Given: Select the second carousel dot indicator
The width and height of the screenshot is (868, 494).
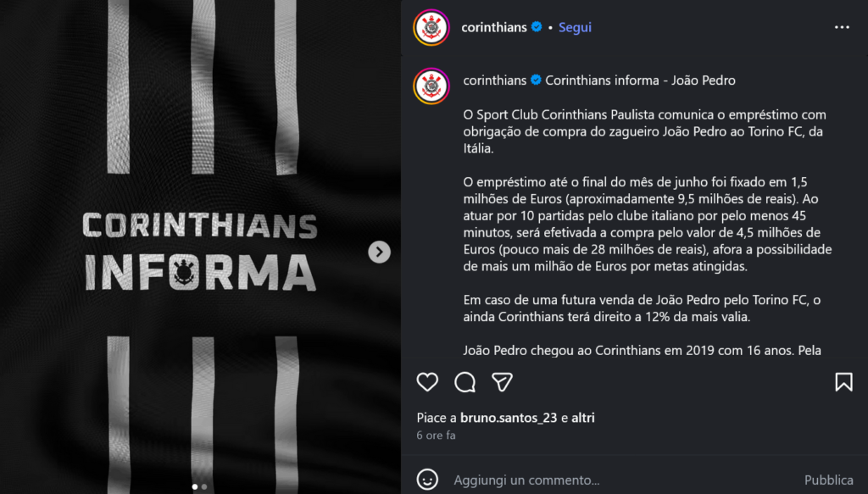Looking at the screenshot, I should [x=204, y=487].
